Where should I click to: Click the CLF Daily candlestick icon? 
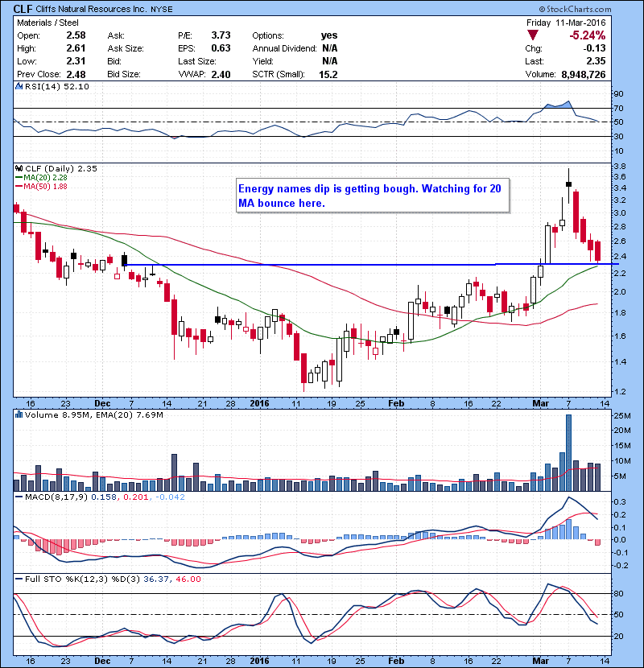[x=19, y=169]
